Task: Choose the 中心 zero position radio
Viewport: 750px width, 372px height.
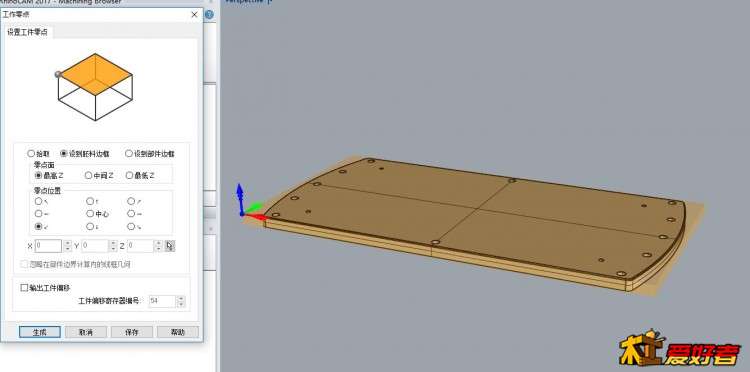Action: coord(90,214)
